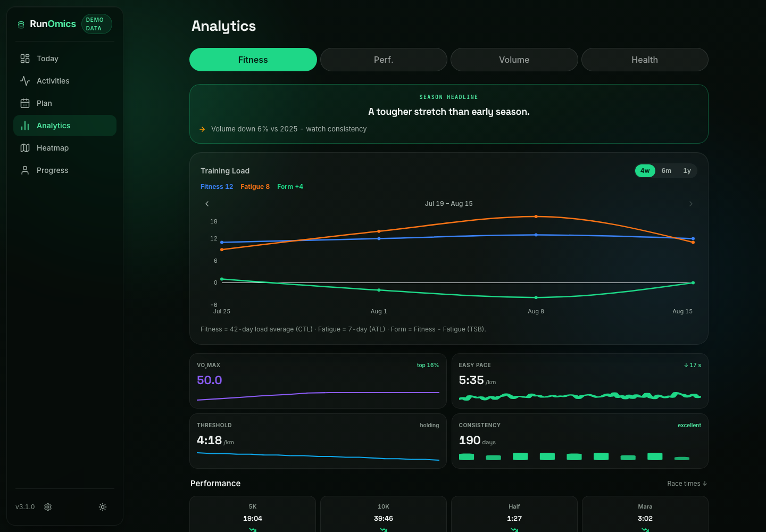Click the Aug 8 Fatigue data point
This screenshot has height=532, width=766.
coord(536,217)
